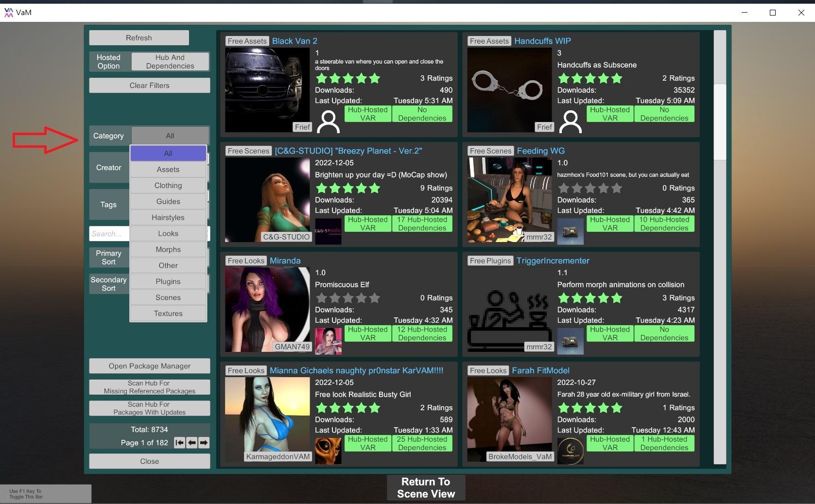Image resolution: width=815 pixels, height=504 pixels.
Task: Open Frief's profile icon on Handcuffs WIP
Action: tap(570, 122)
